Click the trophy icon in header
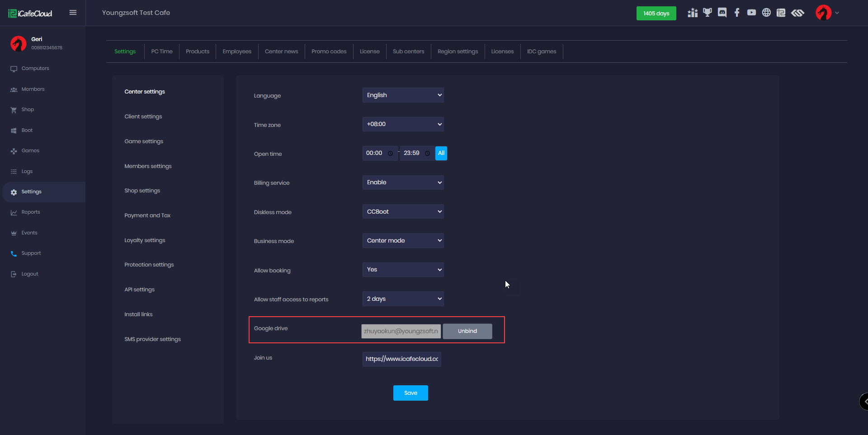Image resolution: width=868 pixels, height=435 pixels. tap(707, 13)
